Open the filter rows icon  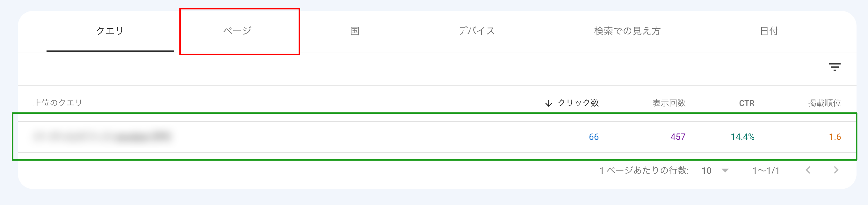point(834,67)
